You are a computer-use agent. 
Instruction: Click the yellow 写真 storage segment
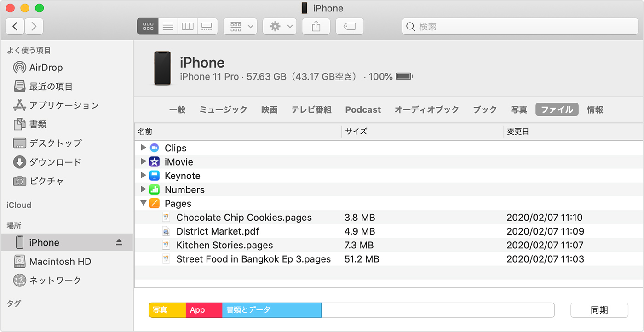pyautogui.click(x=167, y=310)
